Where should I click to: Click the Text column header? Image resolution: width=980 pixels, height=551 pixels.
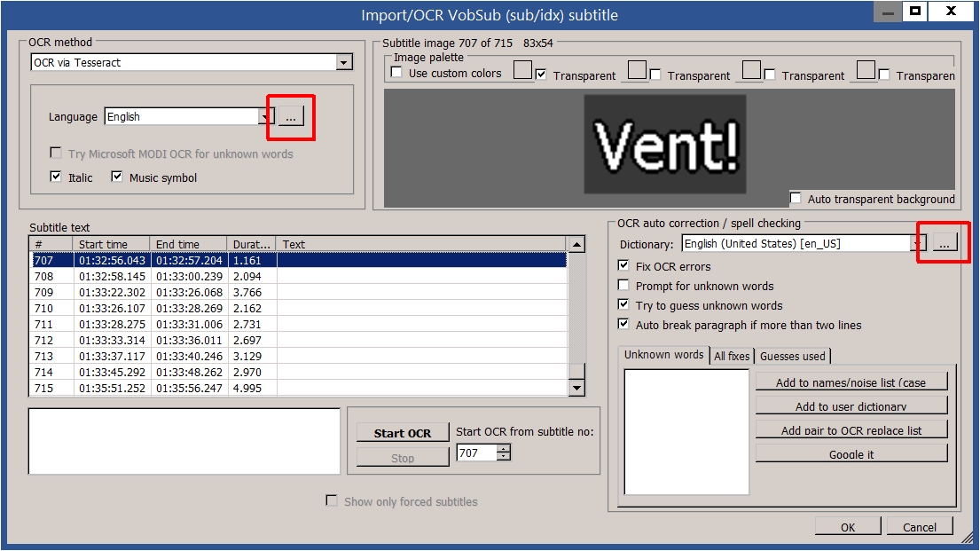point(421,244)
